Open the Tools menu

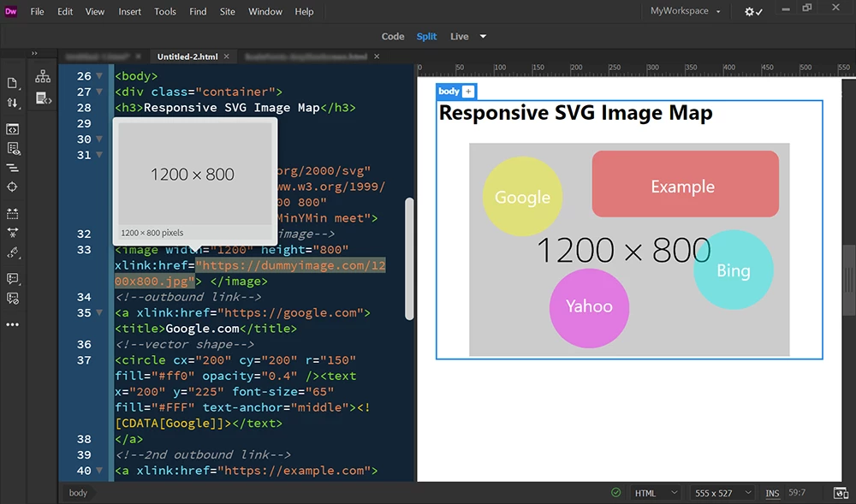click(165, 11)
